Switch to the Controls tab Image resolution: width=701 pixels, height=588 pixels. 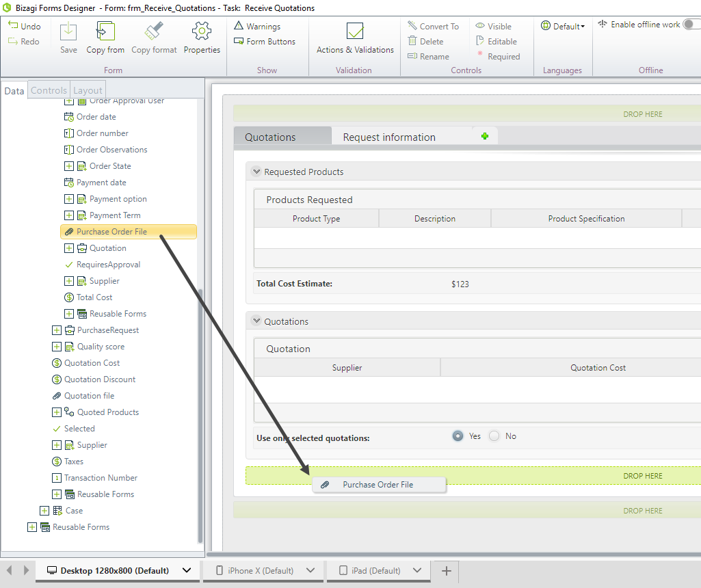tap(49, 90)
